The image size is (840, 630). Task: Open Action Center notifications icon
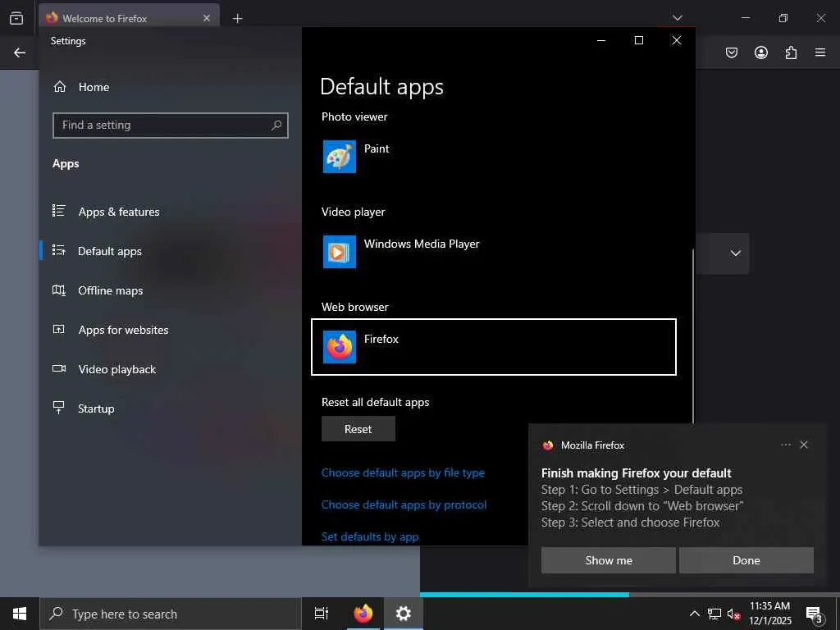click(815, 614)
